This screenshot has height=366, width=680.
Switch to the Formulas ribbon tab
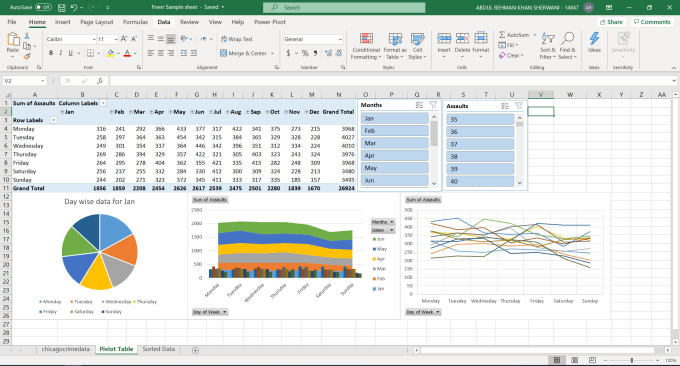click(135, 22)
